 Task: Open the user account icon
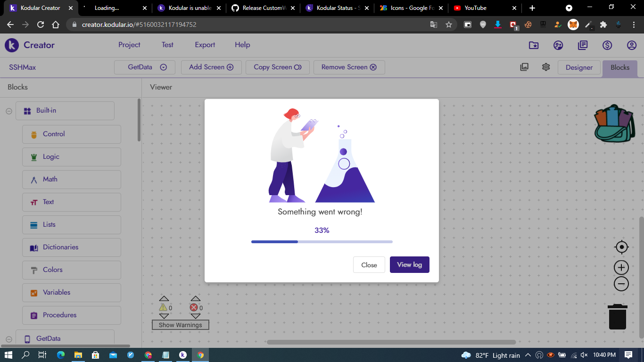632,45
